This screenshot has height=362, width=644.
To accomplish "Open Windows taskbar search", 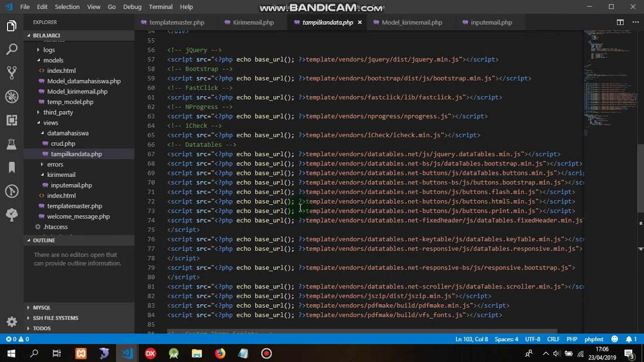I will (34, 353).
